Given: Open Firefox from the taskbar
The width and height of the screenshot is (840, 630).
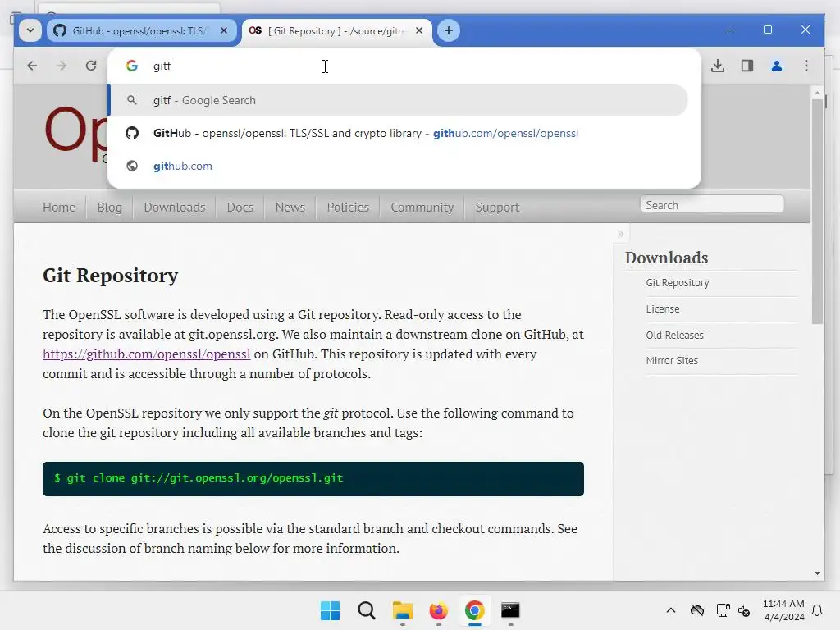Looking at the screenshot, I should click(438, 610).
